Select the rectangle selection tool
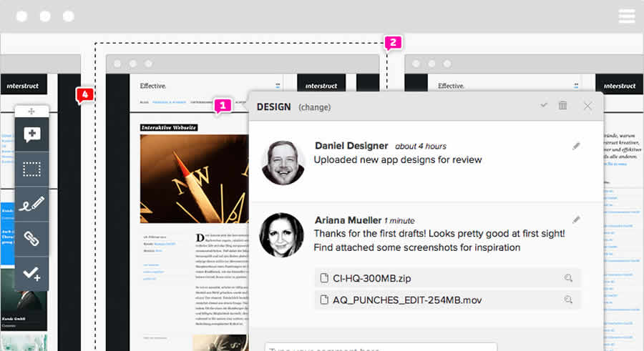Viewport: 644px width, 351px height. (31, 169)
